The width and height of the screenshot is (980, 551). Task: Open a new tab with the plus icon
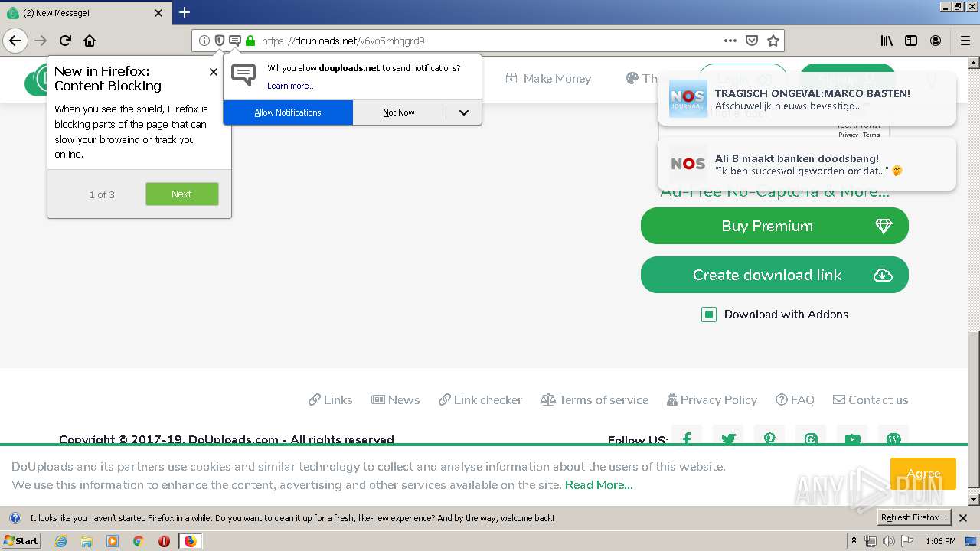pos(185,12)
